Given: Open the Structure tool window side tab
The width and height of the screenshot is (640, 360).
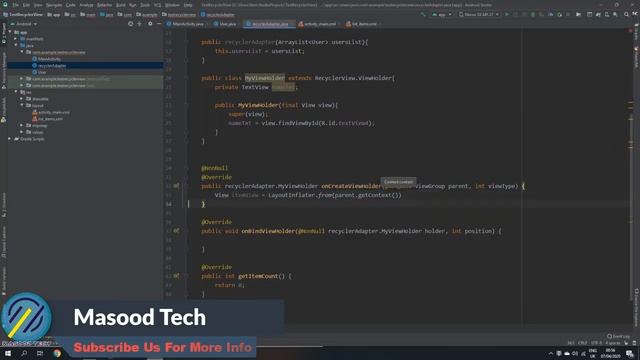Looking at the screenshot, I should point(4,205).
